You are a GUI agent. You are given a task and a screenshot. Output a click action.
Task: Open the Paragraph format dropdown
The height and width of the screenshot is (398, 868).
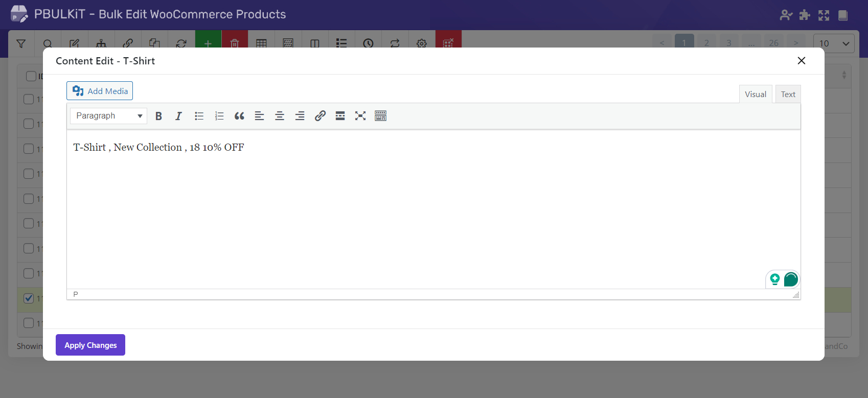108,116
